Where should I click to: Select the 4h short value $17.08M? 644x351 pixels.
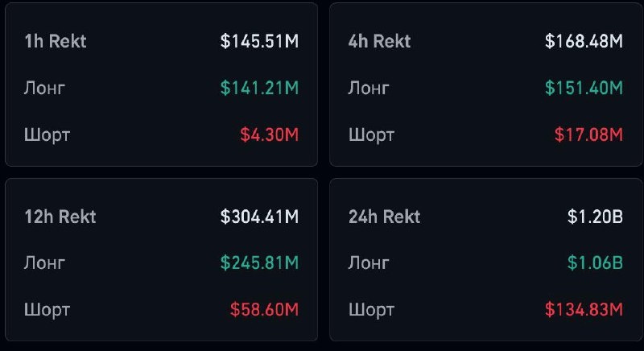tap(588, 134)
